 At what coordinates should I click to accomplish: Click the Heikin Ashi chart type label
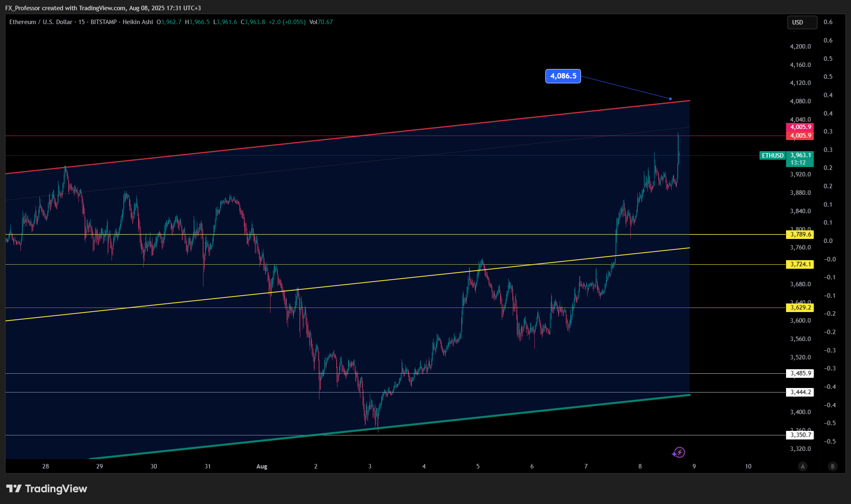coord(138,22)
